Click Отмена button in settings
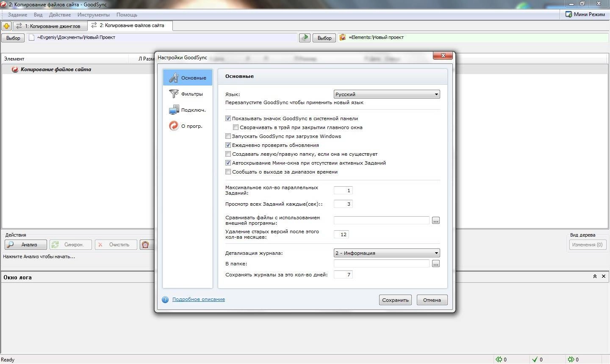 coord(432,300)
